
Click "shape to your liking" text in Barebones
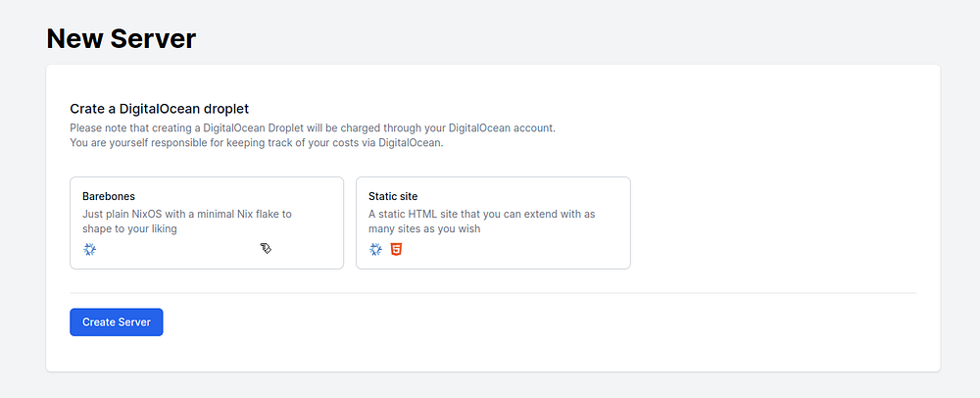(x=135, y=228)
